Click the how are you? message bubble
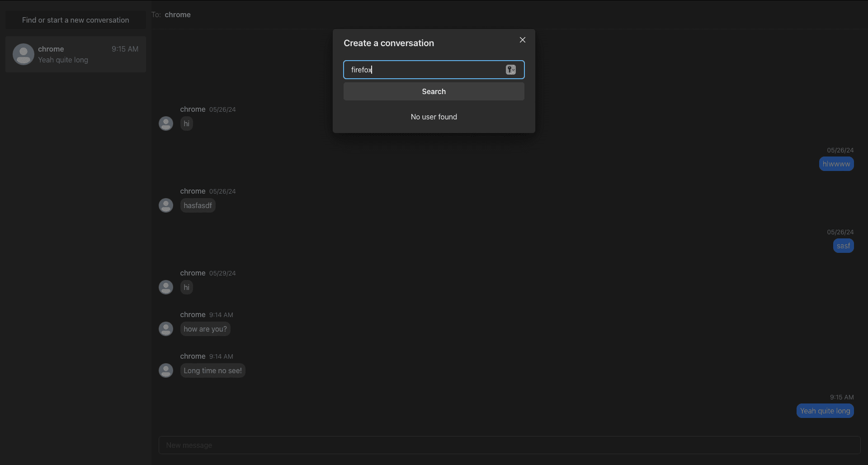 pyautogui.click(x=205, y=329)
